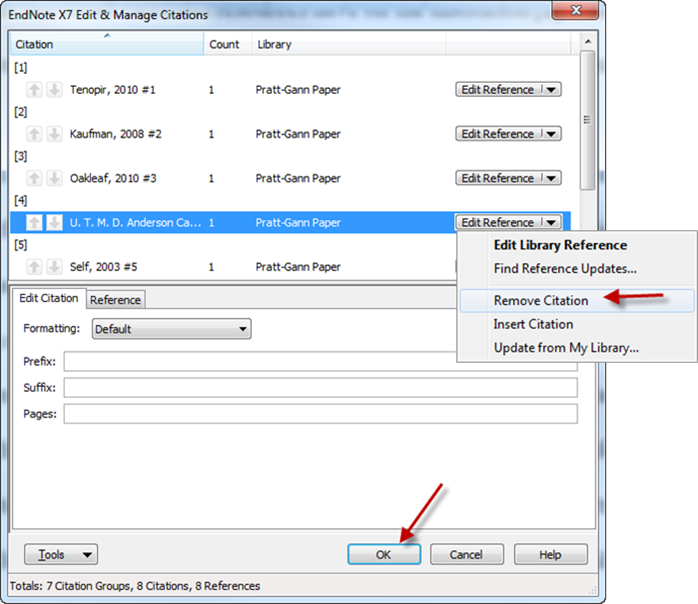The height and width of the screenshot is (604, 698).
Task: Choose Update from My Library menu item
Action: pos(566,347)
